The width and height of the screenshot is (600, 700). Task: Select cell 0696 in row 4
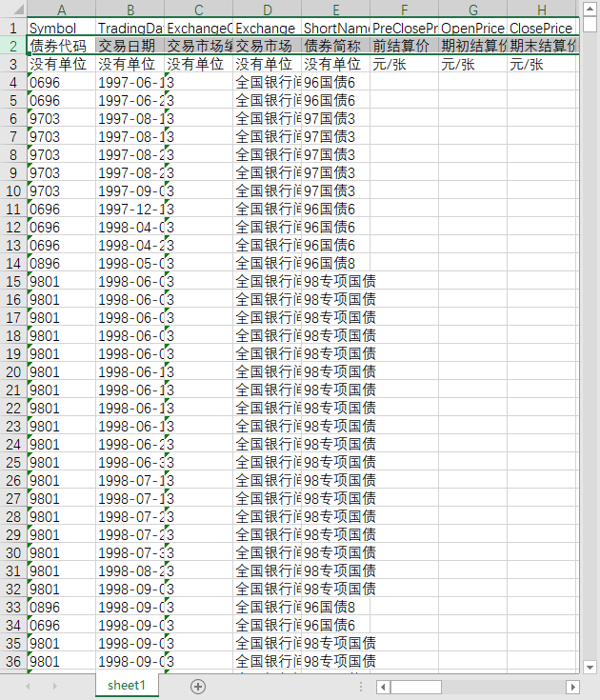click(x=62, y=83)
